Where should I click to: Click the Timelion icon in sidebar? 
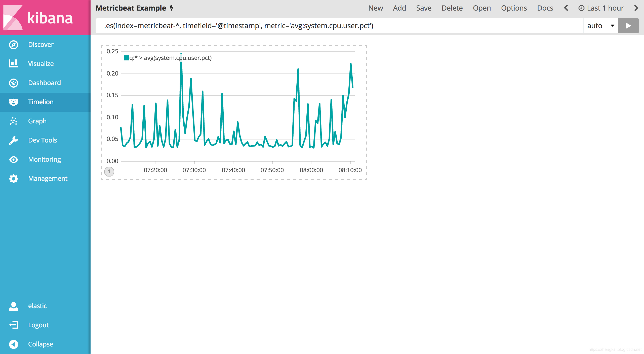[13, 101]
